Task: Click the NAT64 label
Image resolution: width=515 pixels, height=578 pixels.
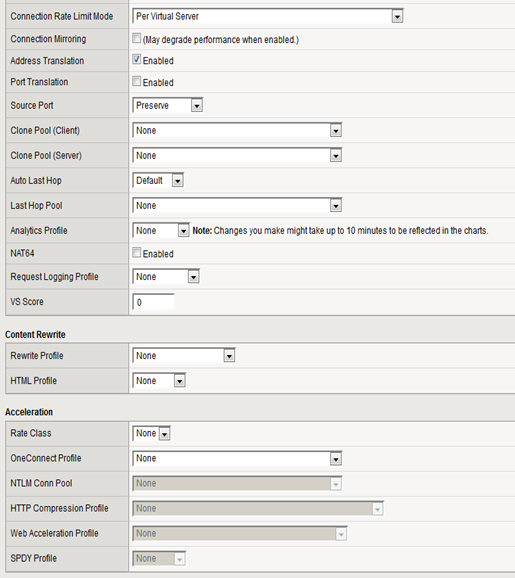Action: [x=22, y=254]
